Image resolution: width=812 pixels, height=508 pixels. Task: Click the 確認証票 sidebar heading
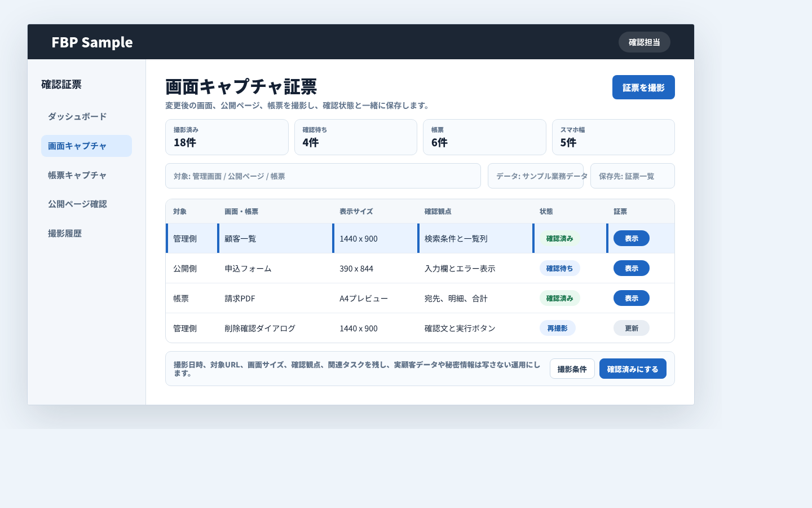61,85
